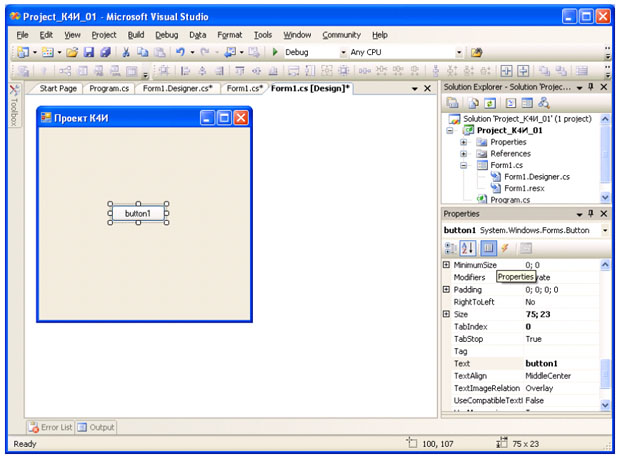The height and width of the screenshot is (459, 620).
Task: Open the File menu
Action: click(22, 35)
